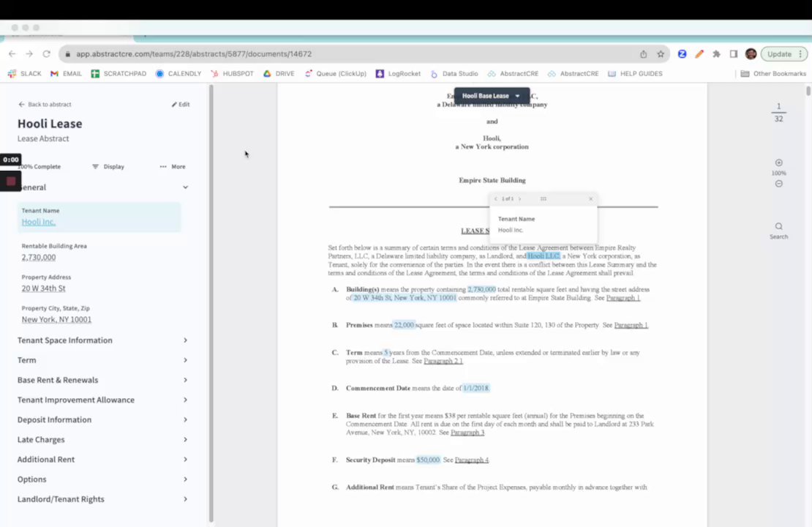812x527 pixels.
Task: Open the Zoom extension icon
Action: coord(682,54)
